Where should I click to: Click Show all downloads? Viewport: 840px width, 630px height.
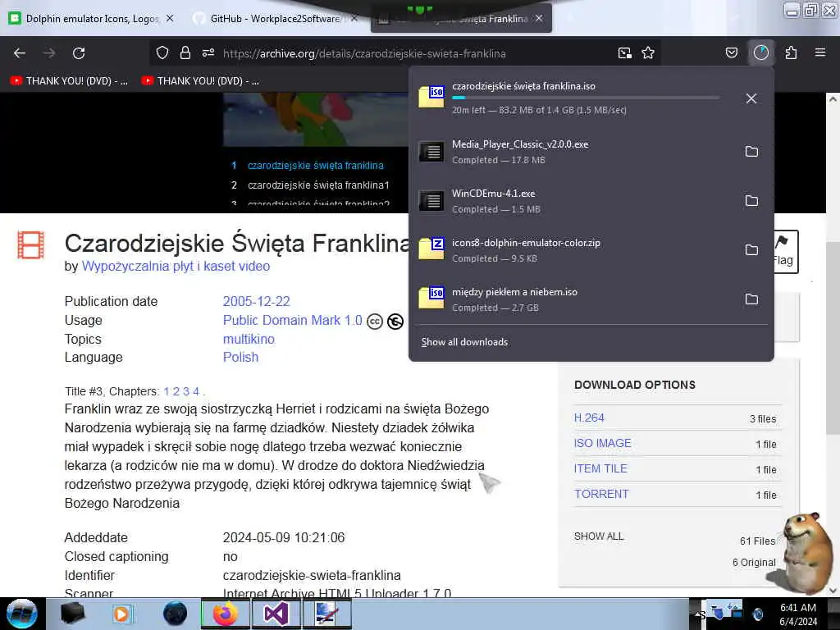464,342
